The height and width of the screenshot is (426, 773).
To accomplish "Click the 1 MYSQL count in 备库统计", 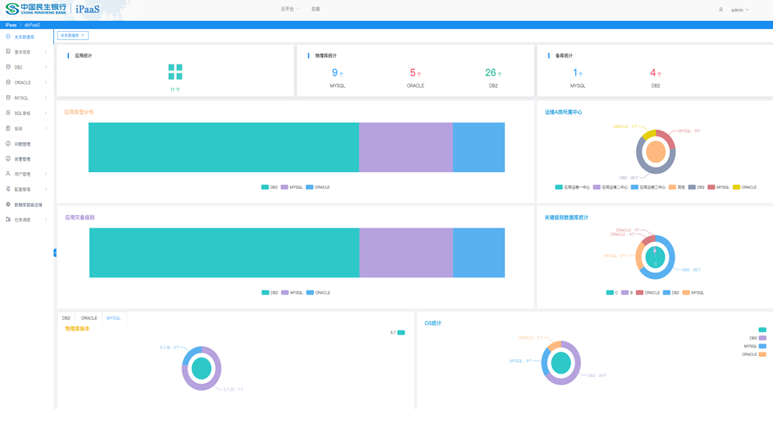I will click(577, 73).
